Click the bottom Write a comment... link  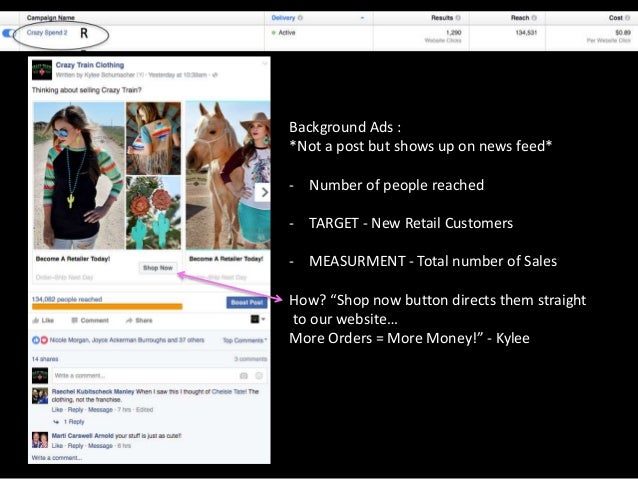(57, 458)
